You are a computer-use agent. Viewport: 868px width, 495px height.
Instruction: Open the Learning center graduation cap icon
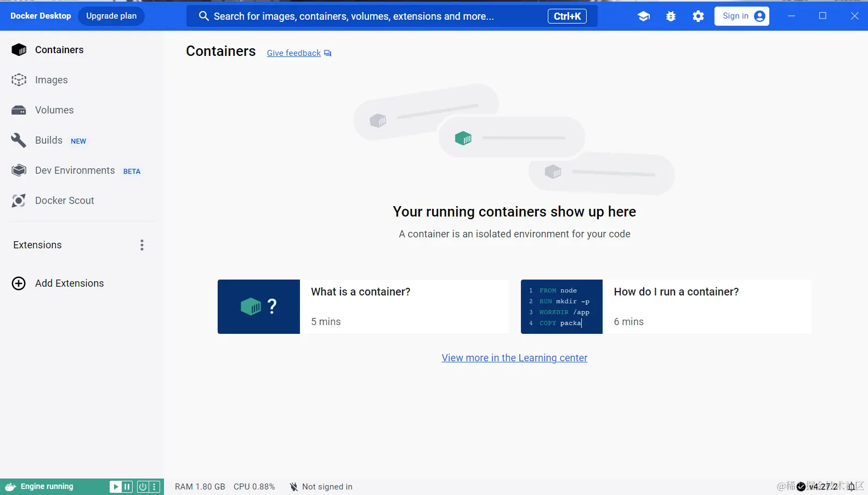[644, 16]
